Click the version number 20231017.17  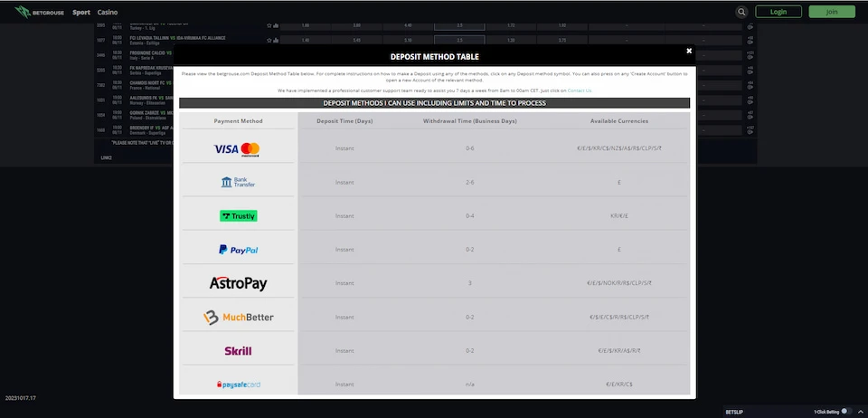click(x=21, y=398)
